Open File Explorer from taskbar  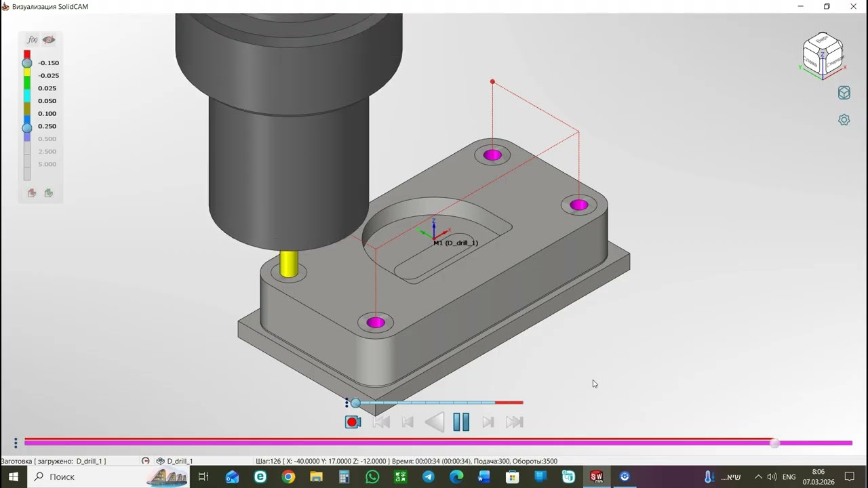[316, 476]
